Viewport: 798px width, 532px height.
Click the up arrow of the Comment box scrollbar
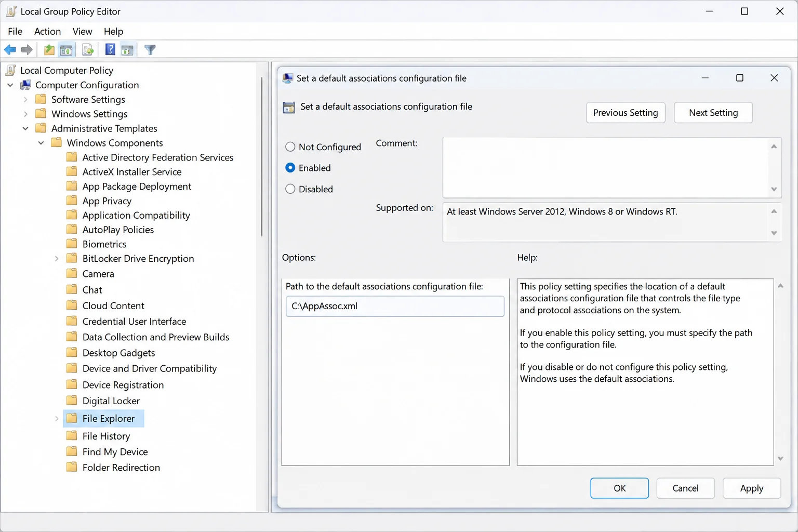click(774, 147)
